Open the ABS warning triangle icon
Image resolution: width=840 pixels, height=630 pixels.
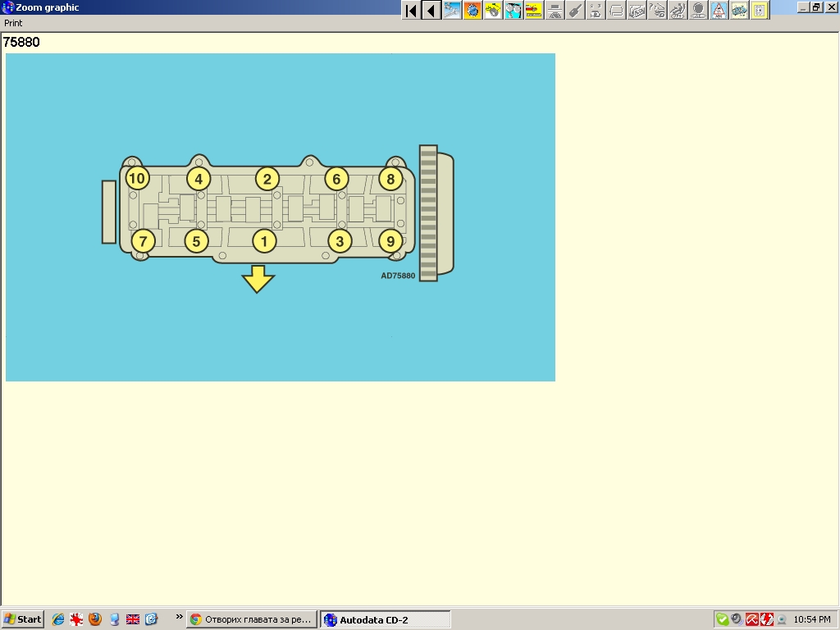(719, 11)
